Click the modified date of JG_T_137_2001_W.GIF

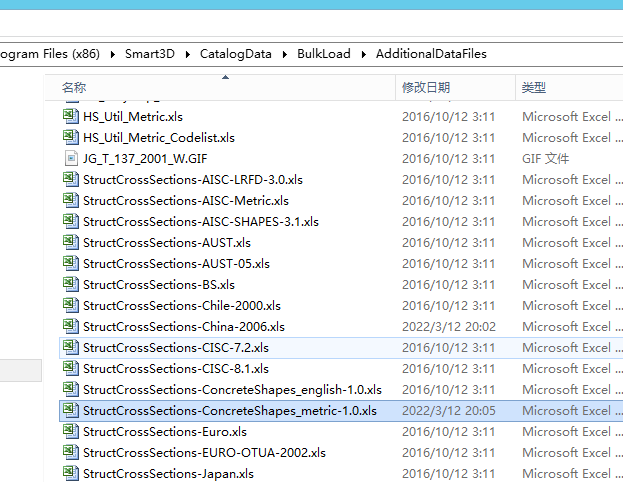point(448,159)
